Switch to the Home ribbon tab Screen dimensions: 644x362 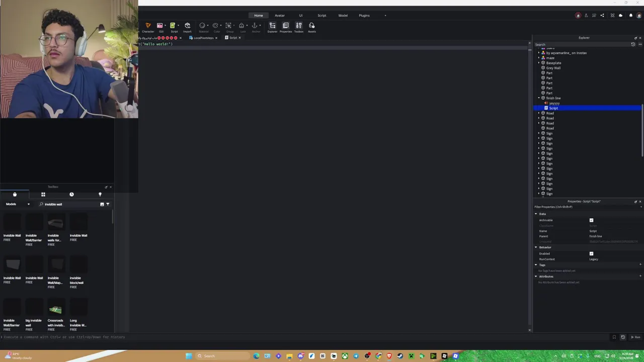(x=259, y=16)
